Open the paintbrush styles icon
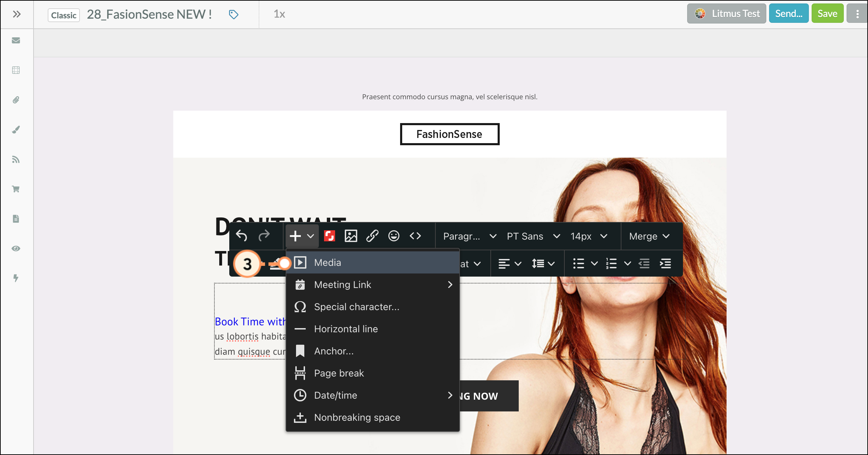Image resolution: width=868 pixels, height=455 pixels. 16,130
